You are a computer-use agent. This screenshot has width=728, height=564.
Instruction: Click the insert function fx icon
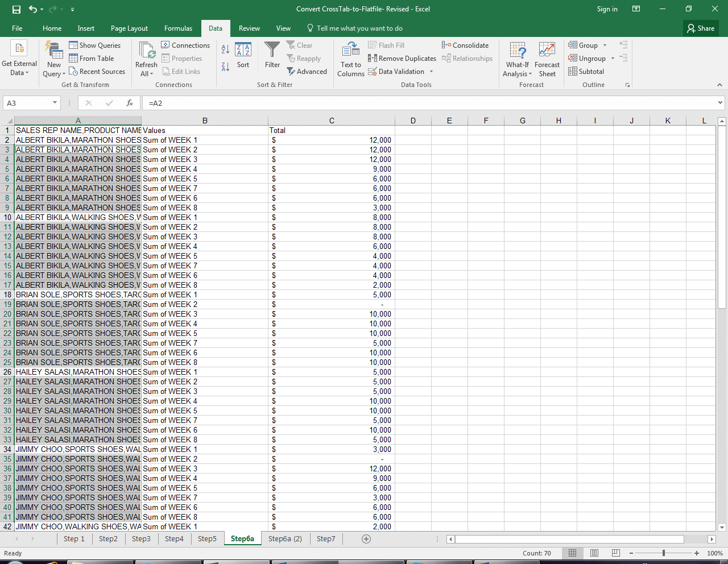pyautogui.click(x=130, y=103)
